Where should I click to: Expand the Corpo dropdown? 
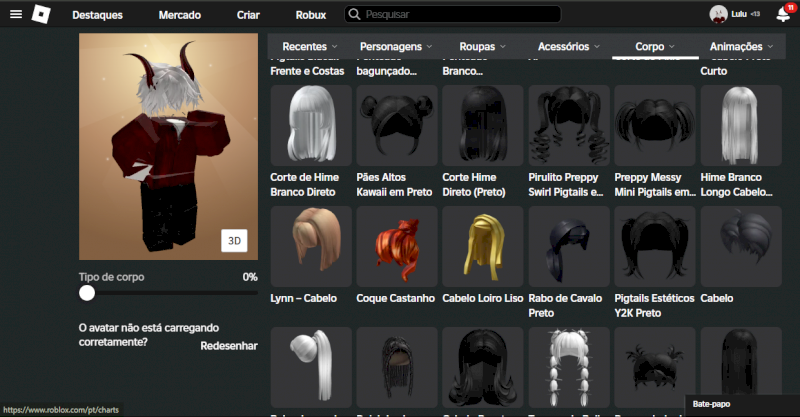655,46
